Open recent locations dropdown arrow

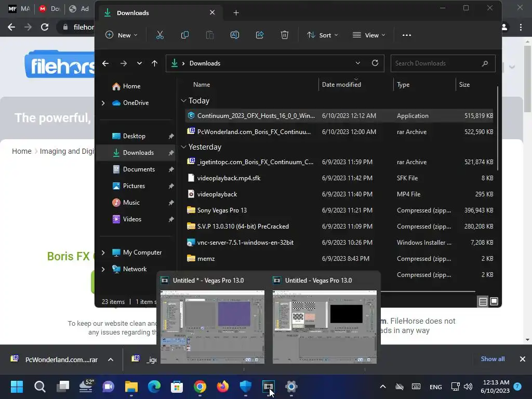coord(139,63)
